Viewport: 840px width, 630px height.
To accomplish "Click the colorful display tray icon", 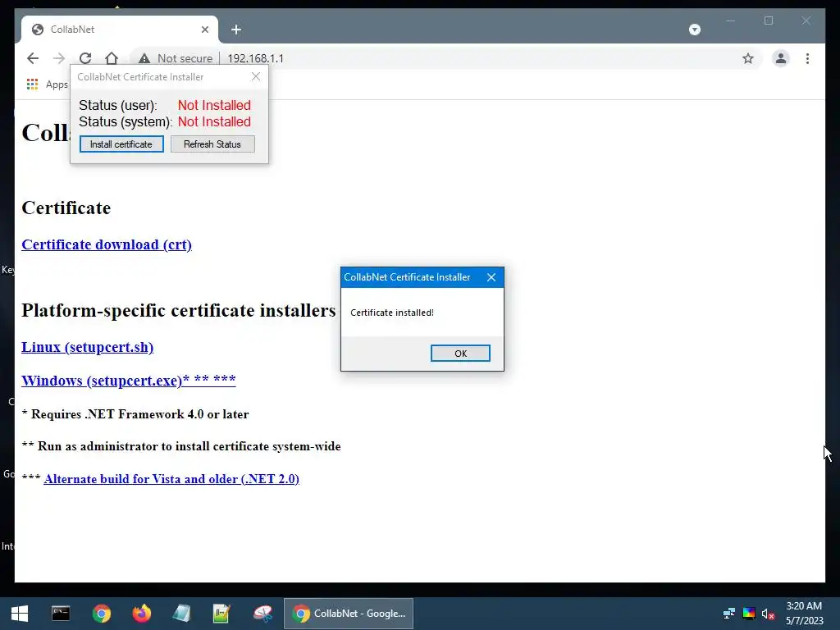I will click(x=748, y=614).
